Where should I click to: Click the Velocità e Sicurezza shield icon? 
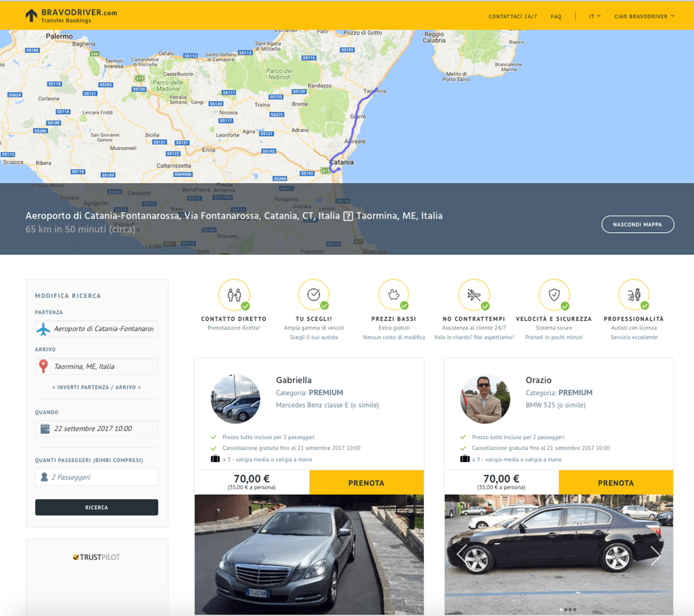554,295
